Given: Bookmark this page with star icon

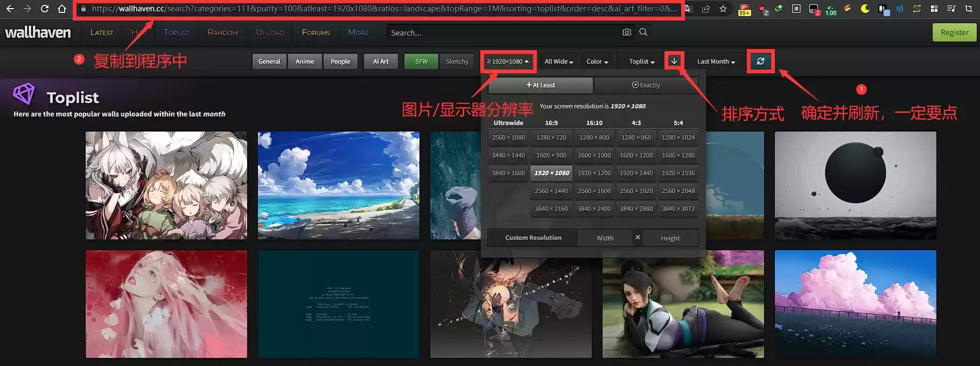Looking at the screenshot, I should click(723, 9).
